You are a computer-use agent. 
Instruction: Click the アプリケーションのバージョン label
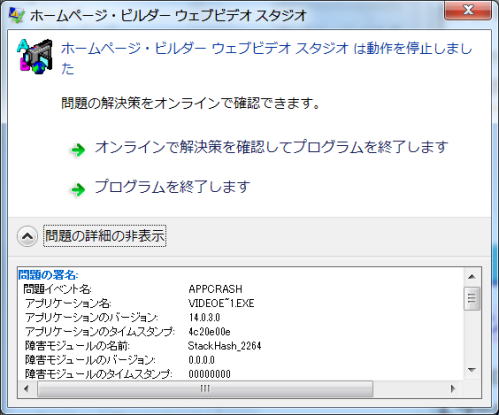[x=92, y=317]
